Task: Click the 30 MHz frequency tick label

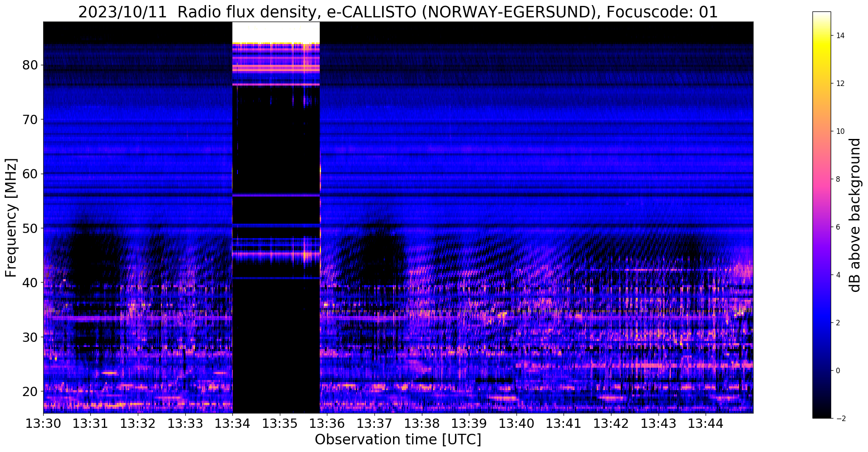Action: tap(30, 337)
